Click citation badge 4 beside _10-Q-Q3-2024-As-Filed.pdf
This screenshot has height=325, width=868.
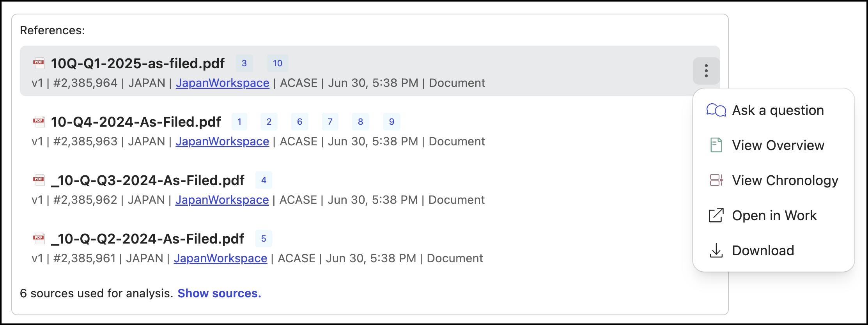coord(264,180)
